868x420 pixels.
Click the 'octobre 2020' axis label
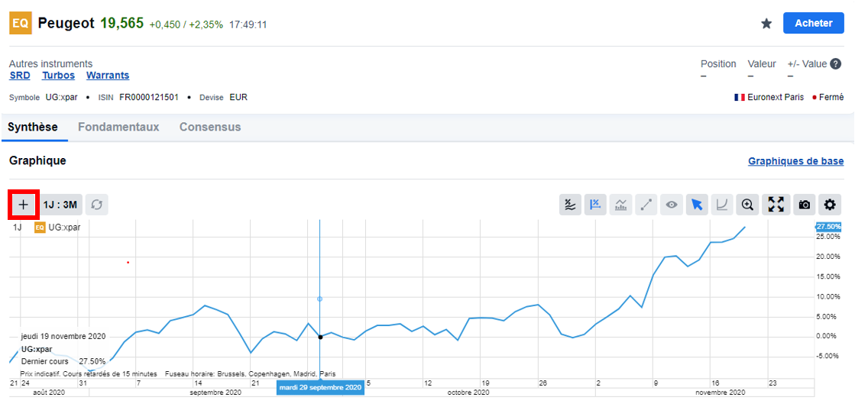pos(468,393)
